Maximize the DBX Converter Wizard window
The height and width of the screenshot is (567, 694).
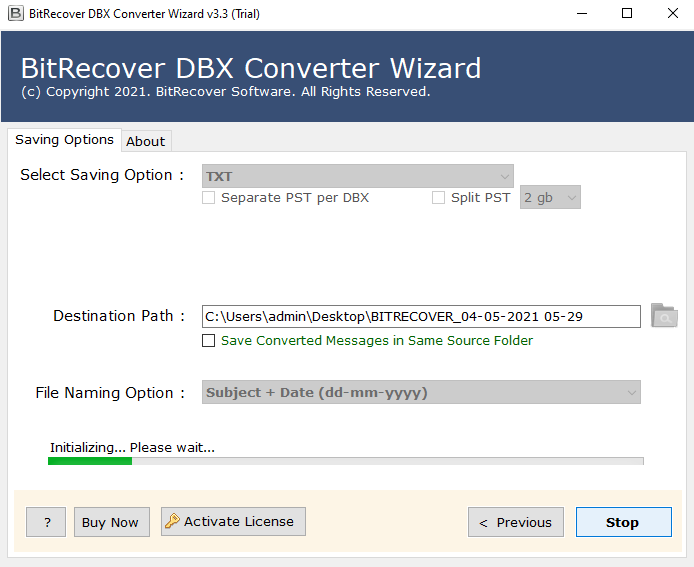point(627,13)
